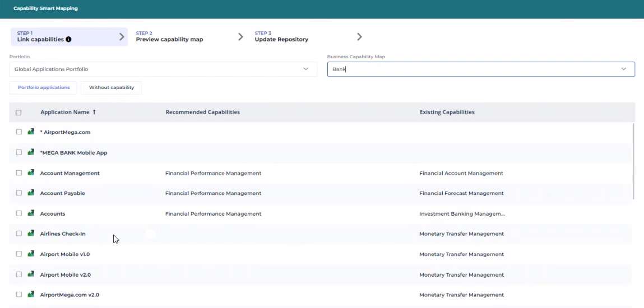Go to Step 2 Preview capability map
644x308 pixels.
(169, 37)
